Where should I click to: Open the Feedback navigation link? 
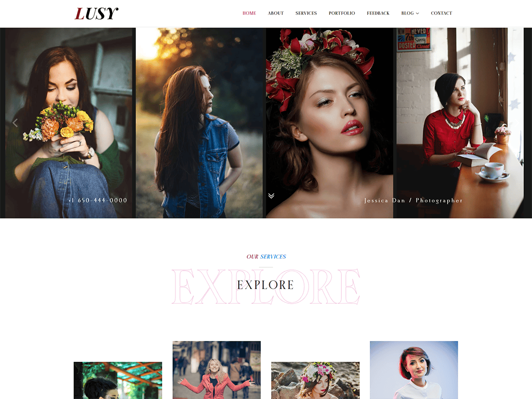click(x=378, y=13)
